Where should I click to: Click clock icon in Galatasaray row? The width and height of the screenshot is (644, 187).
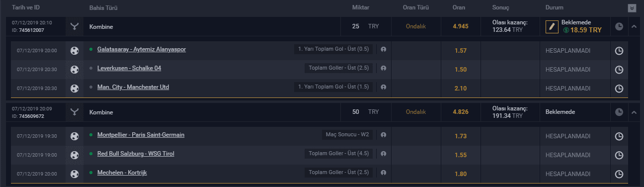[619, 50]
